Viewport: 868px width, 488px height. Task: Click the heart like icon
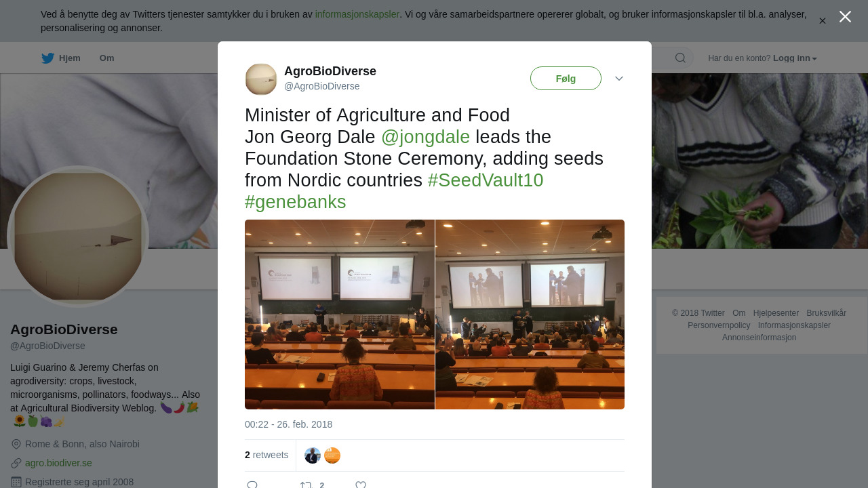(361, 485)
